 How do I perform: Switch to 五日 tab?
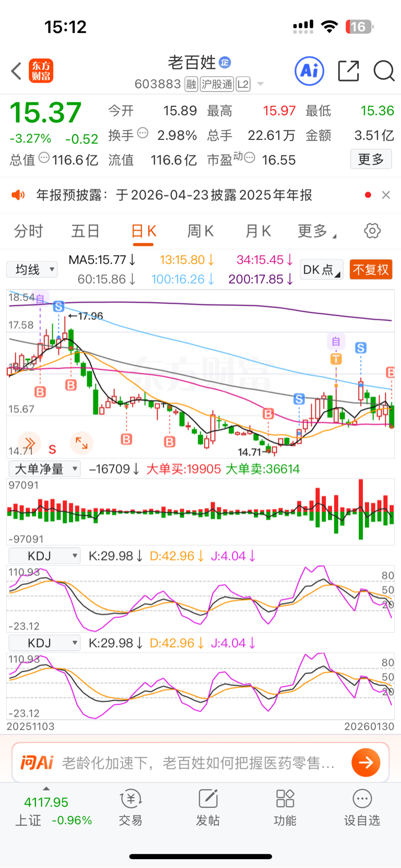[86, 231]
